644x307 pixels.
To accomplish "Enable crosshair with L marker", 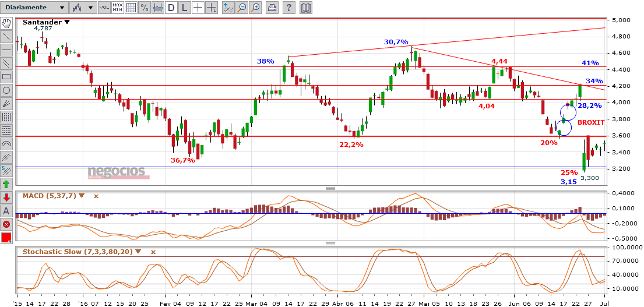I will [211, 7].
